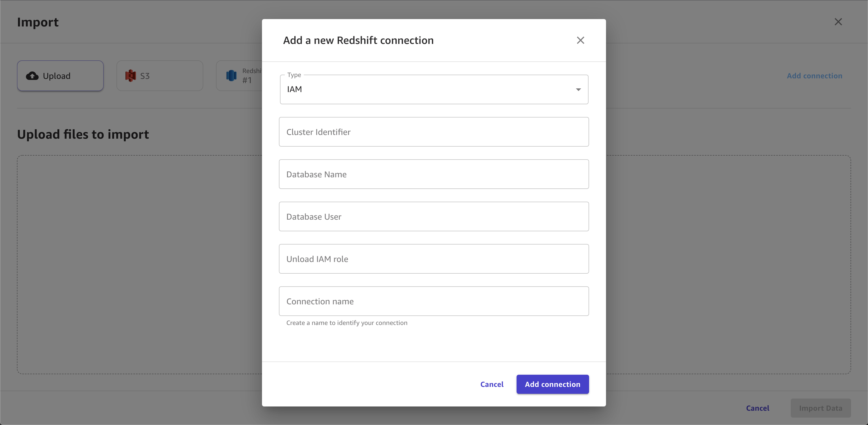Click the Add connection button

pos(552,384)
